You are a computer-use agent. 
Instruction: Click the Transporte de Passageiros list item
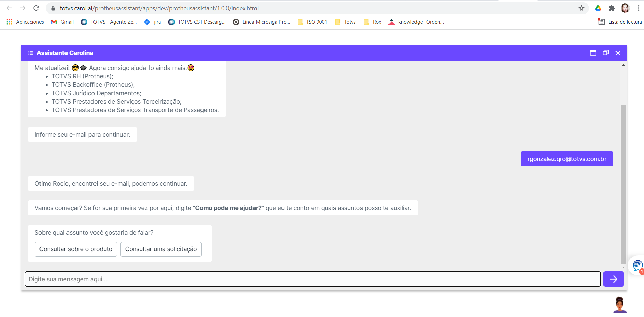pos(135,110)
